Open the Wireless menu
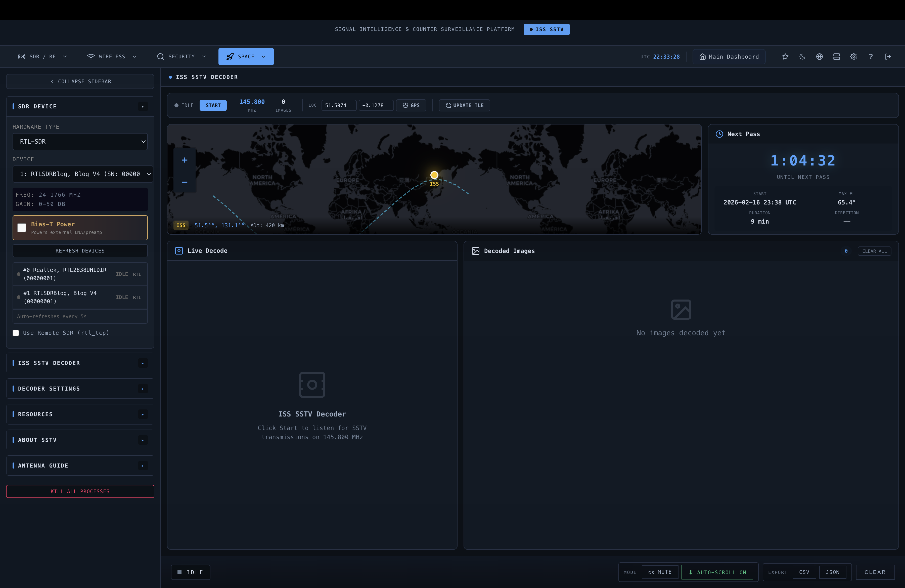Screen dimensions: 905x588 tap(112, 57)
